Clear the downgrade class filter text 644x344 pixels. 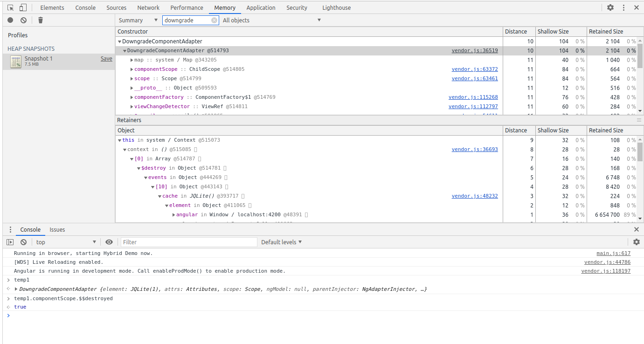(x=214, y=20)
